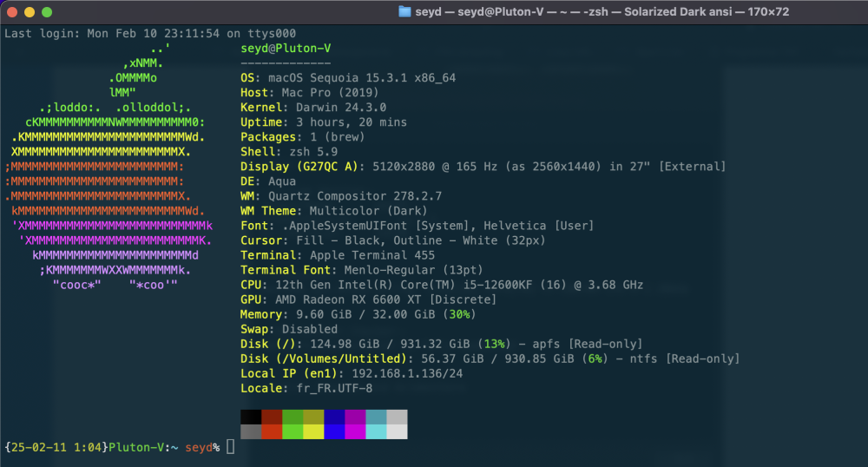This screenshot has height=467, width=868.
Task: Click the light gray color block in palette
Action: (x=397, y=418)
